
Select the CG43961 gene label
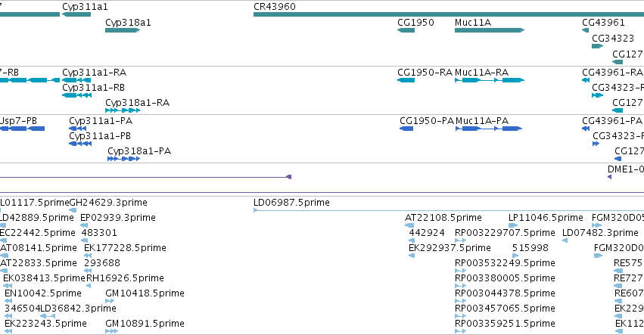pos(603,23)
